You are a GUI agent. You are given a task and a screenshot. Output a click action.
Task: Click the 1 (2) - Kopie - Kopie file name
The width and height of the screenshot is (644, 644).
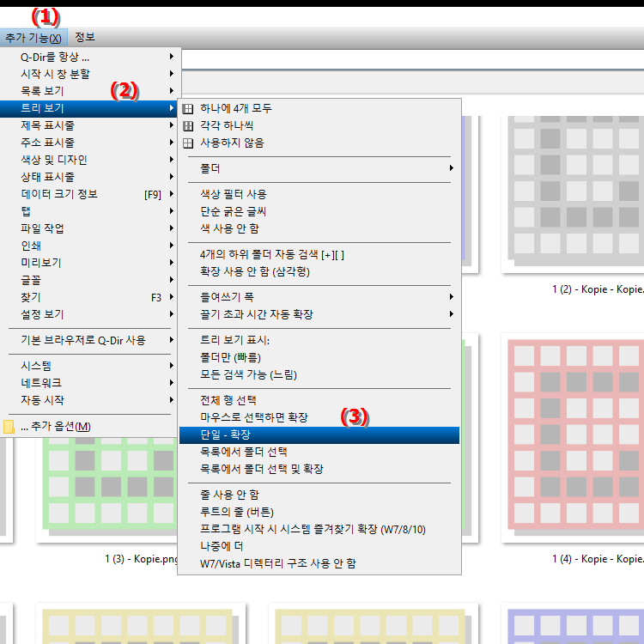coord(598,289)
